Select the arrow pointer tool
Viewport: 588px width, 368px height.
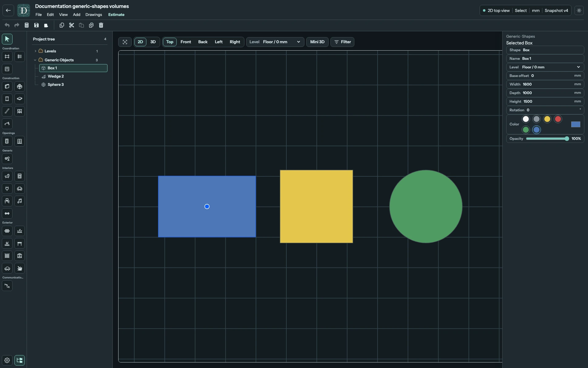coord(7,39)
